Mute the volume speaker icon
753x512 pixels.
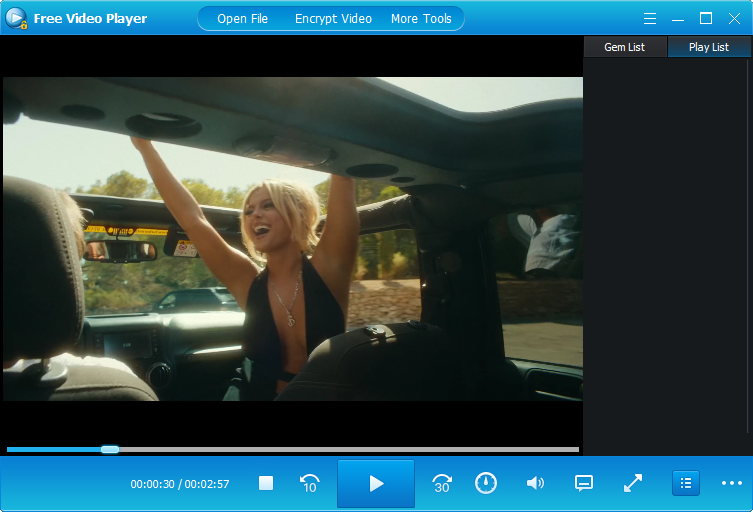535,483
